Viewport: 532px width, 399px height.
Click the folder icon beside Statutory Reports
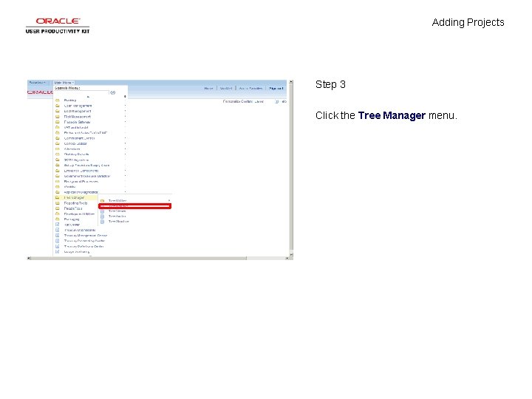pyautogui.click(x=58, y=154)
